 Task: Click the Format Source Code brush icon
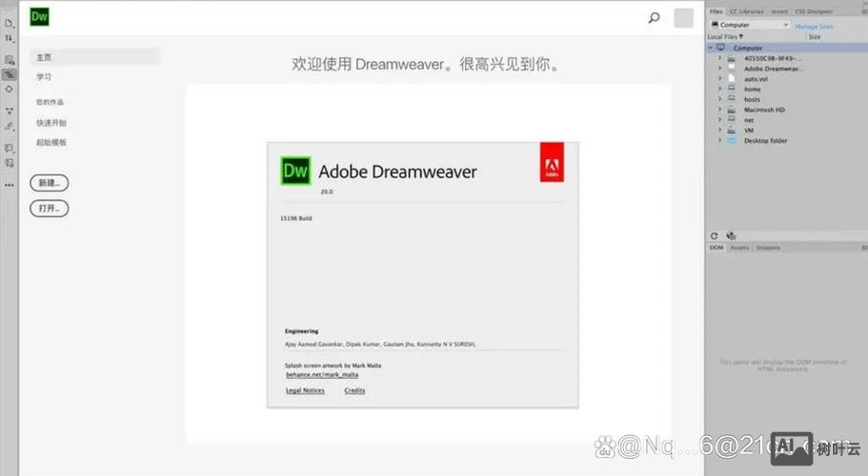coord(9,126)
